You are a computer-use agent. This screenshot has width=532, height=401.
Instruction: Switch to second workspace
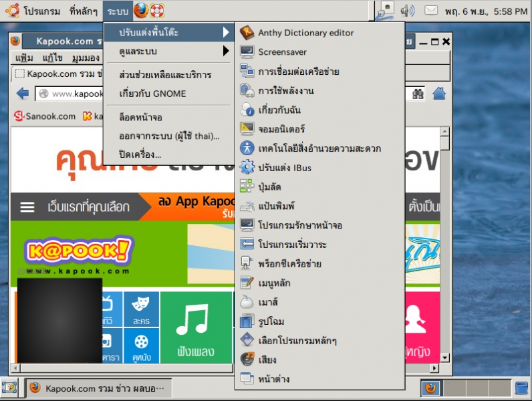coord(454,388)
